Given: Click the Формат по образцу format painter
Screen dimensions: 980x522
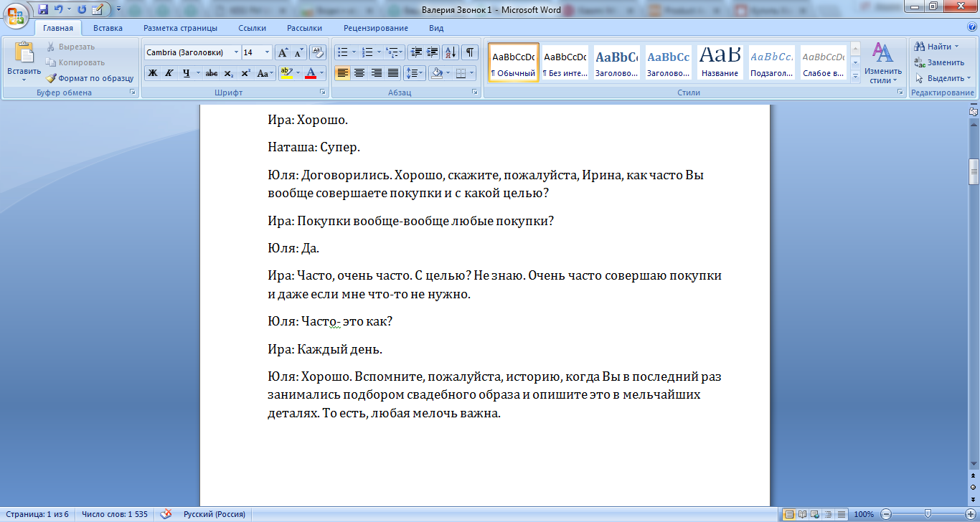Looking at the screenshot, I should coord(90,78).
